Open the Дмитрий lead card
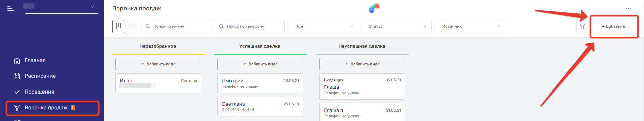 click(260, 83)
